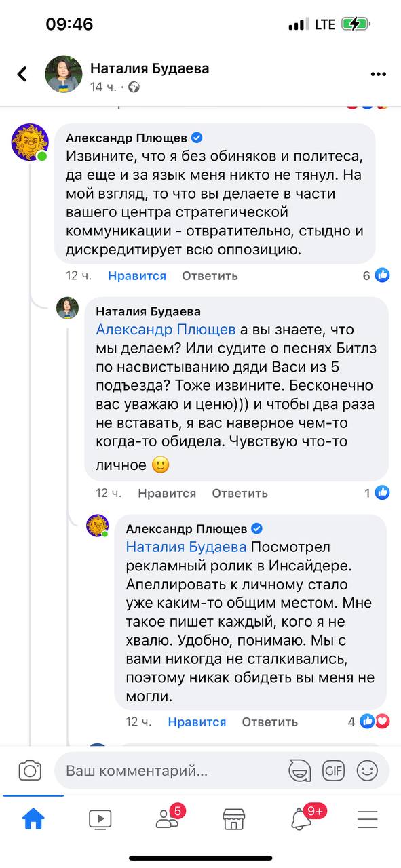Open the sticker picker beside the comment field
Image resolution: width=401 pixels, height=868 pixels.
click(299, 770)
